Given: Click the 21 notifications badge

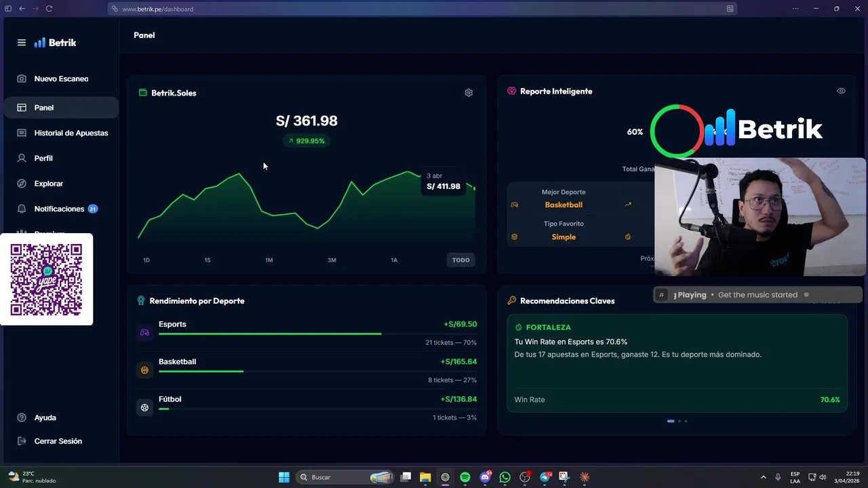Looking at the screenshot, I should coord(93,209).
